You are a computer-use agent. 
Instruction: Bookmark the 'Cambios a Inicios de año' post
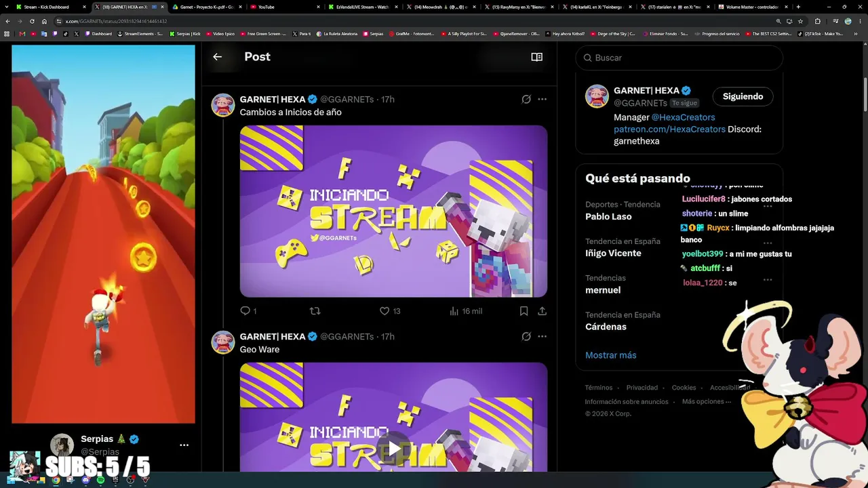pos(524,311)
